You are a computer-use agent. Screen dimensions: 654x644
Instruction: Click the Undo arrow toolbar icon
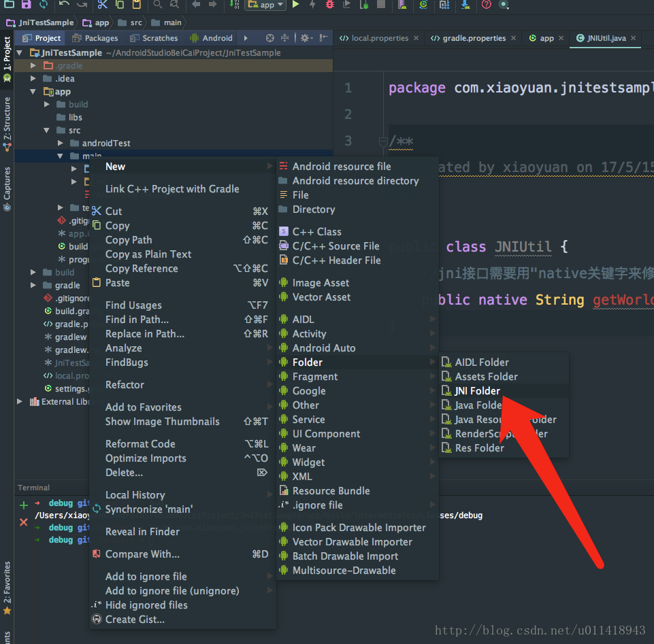(64, 5)
